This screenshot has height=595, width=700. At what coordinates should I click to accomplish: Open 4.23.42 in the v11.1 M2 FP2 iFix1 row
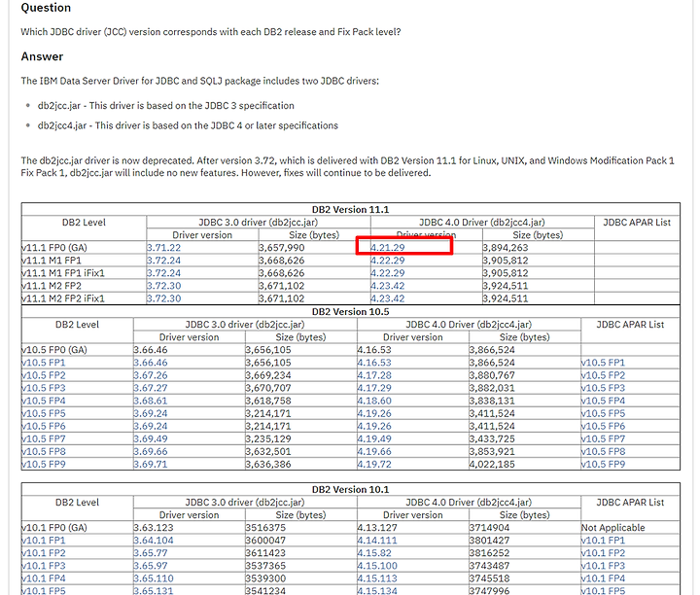click(388, 298)
